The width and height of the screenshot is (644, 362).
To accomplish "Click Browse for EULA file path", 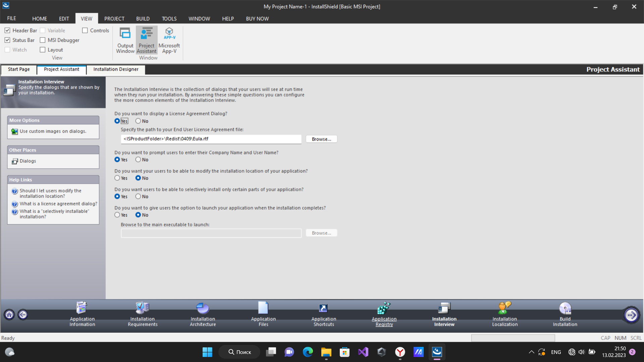I will [x=321, y=139].
